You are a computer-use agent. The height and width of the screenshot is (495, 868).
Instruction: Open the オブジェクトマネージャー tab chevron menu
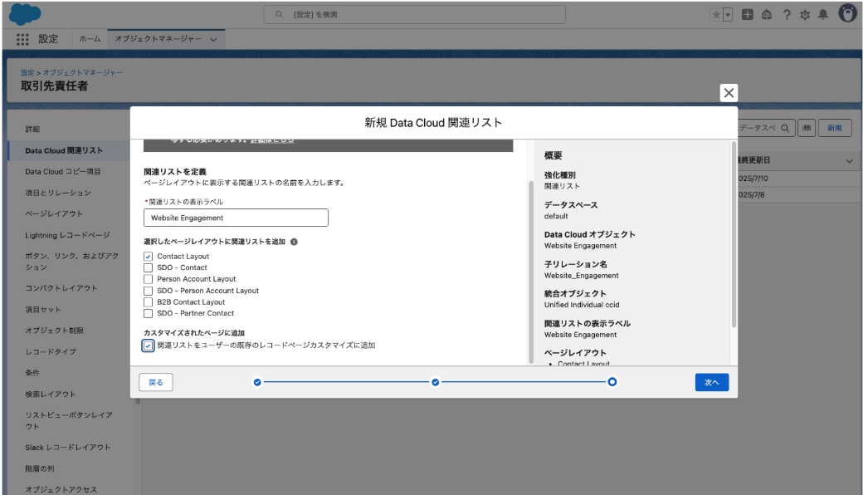[x=214, y=39]
